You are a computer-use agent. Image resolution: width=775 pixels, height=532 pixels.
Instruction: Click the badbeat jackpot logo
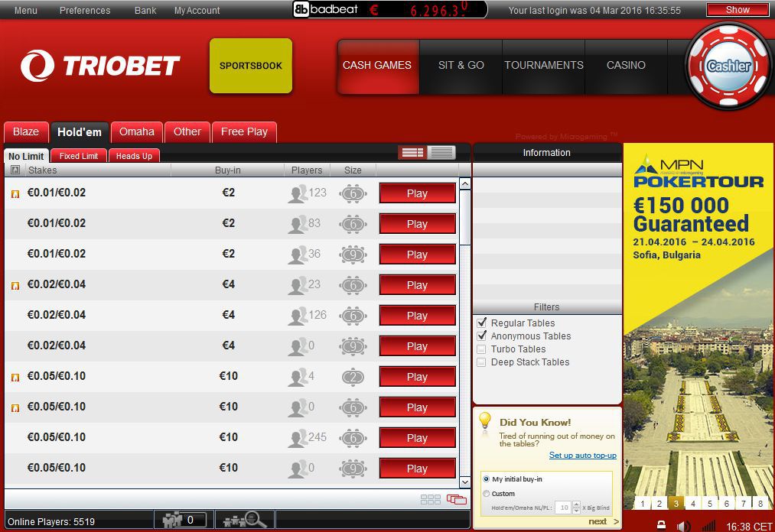coord(326,9)
